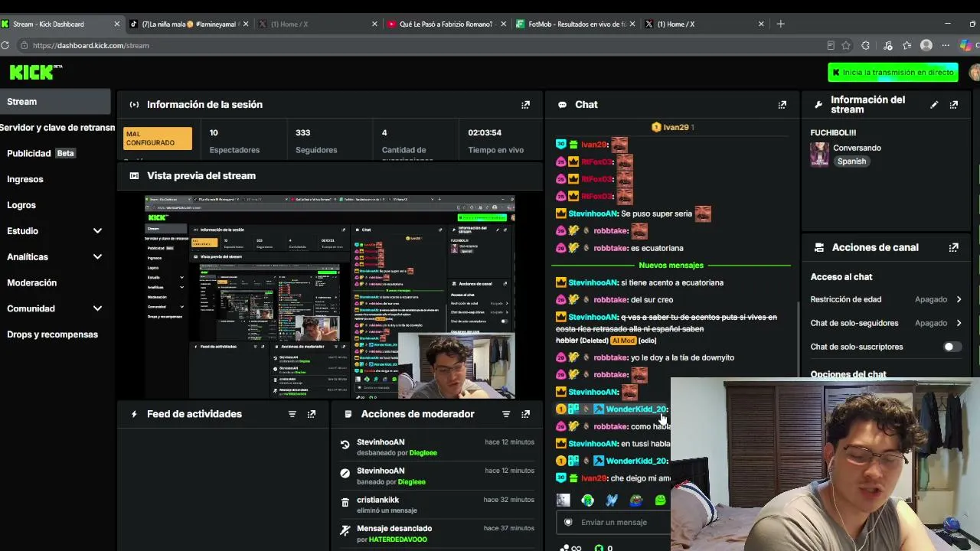Screen dimensions: 980x551
Task: Click the Conversando category thumbnail
Action: [819, 154]
